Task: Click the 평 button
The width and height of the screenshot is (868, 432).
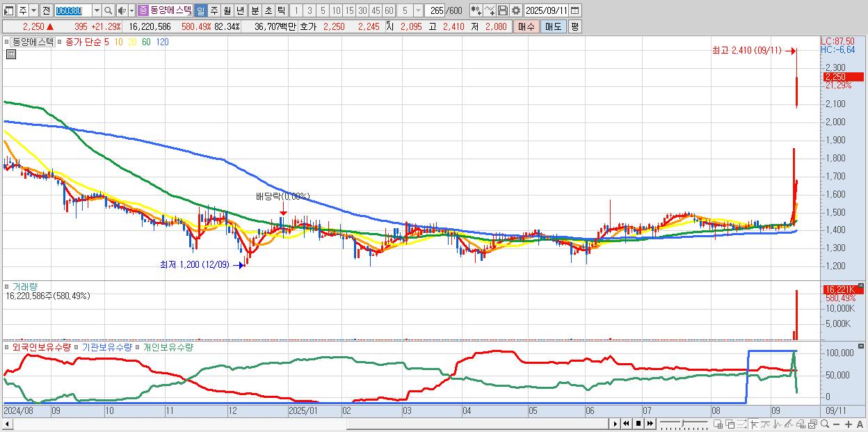Action: tap(574, 26)
